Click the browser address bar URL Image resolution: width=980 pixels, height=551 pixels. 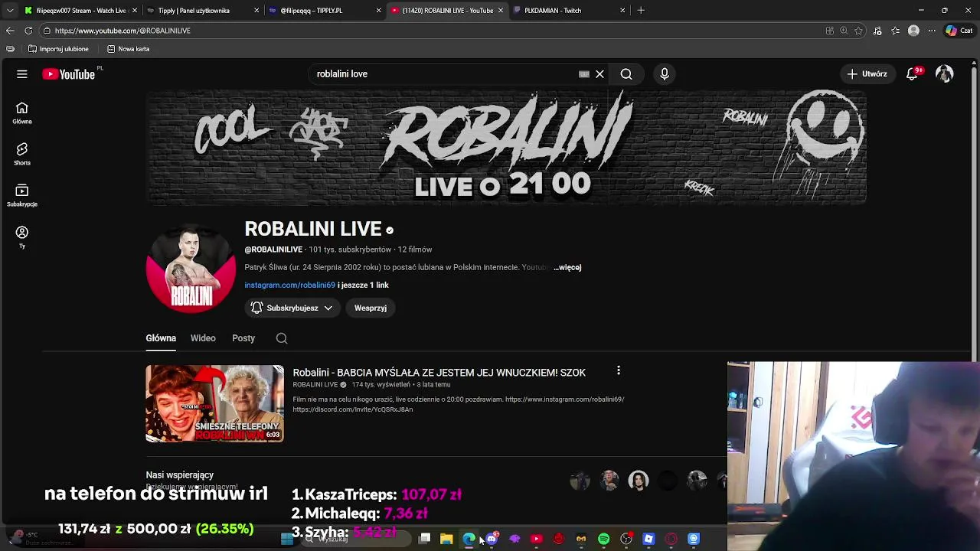click(x=122, y=31)
